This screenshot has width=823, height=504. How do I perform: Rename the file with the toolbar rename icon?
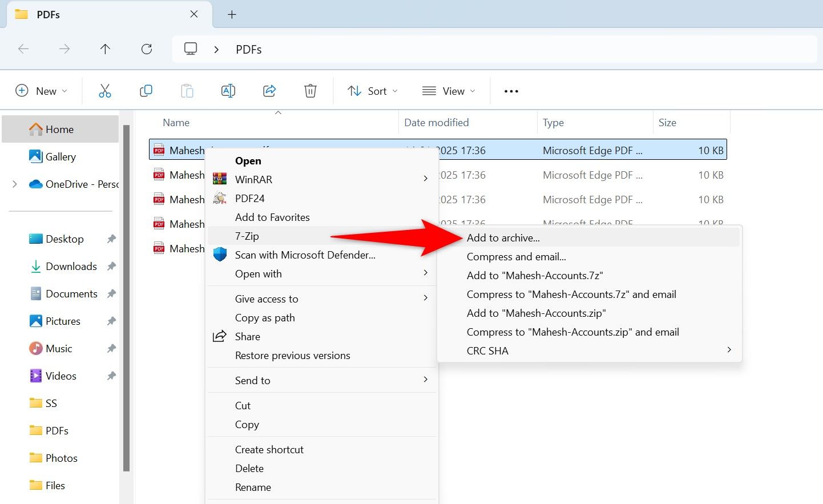pos(228,90)
